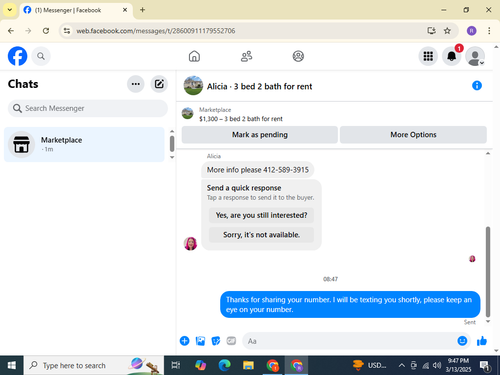Click the Mark as pending button

tap(260, 135)
